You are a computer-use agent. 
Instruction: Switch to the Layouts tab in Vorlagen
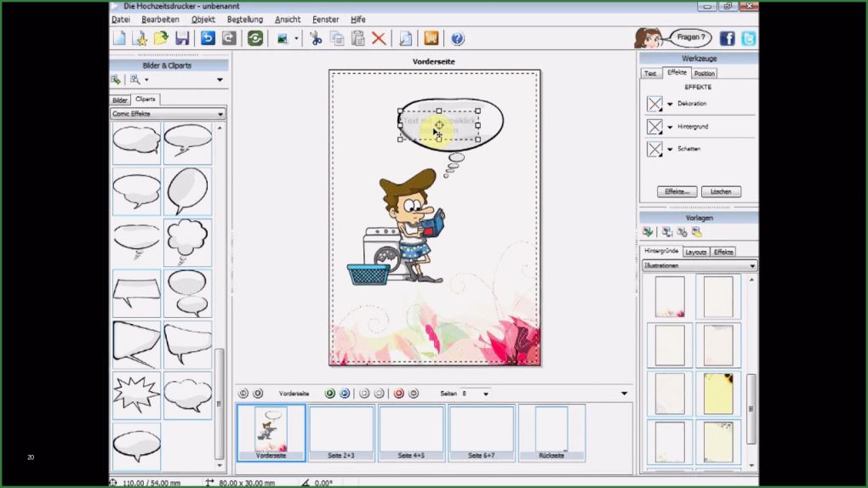[696, 253]
